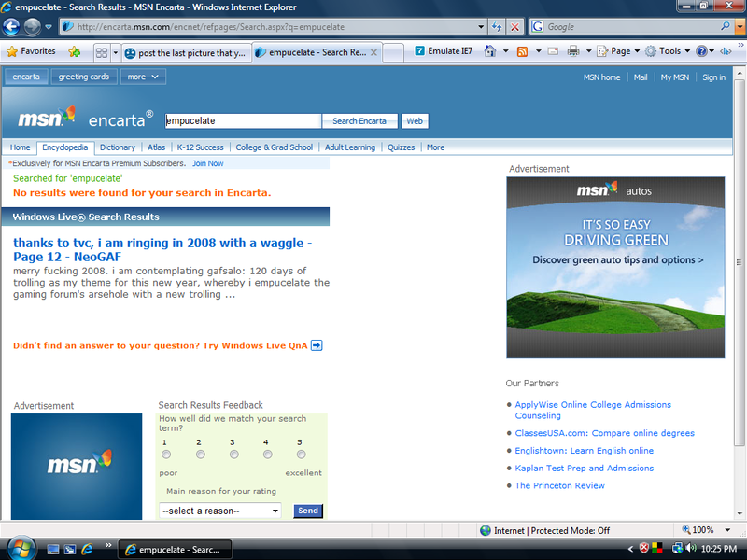This screenshot has height=560, width=747.
Task: Click the MSN butterfly logo
Action: pyautogui.click(x=47, y=118)
